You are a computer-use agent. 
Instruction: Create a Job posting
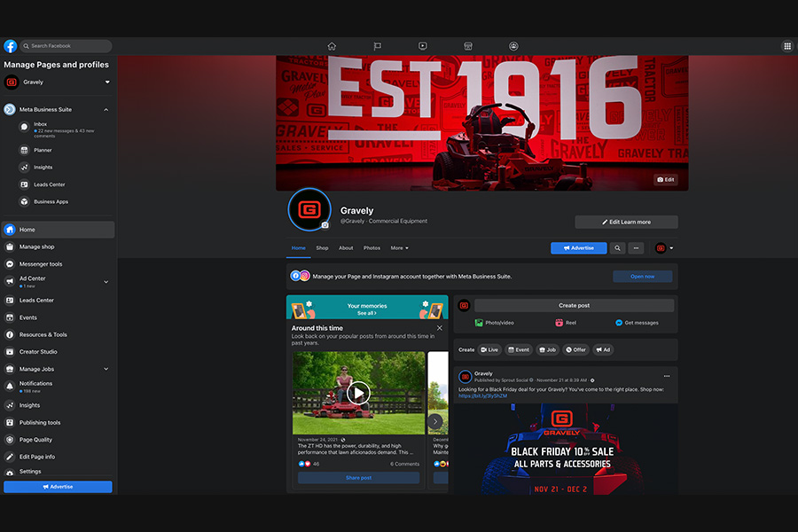pyautogui.click(x=548, y=349)
